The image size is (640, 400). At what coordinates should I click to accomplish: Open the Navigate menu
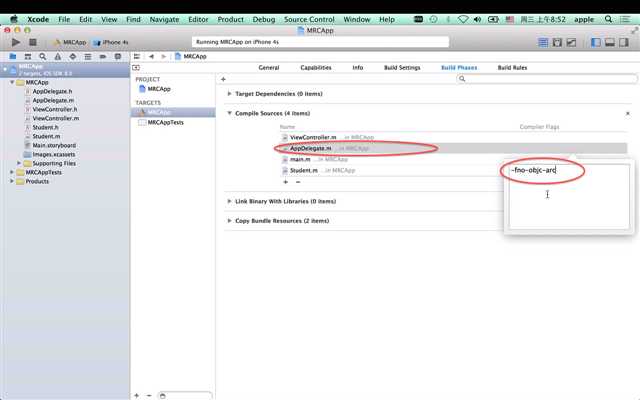[x=164, y=19]
